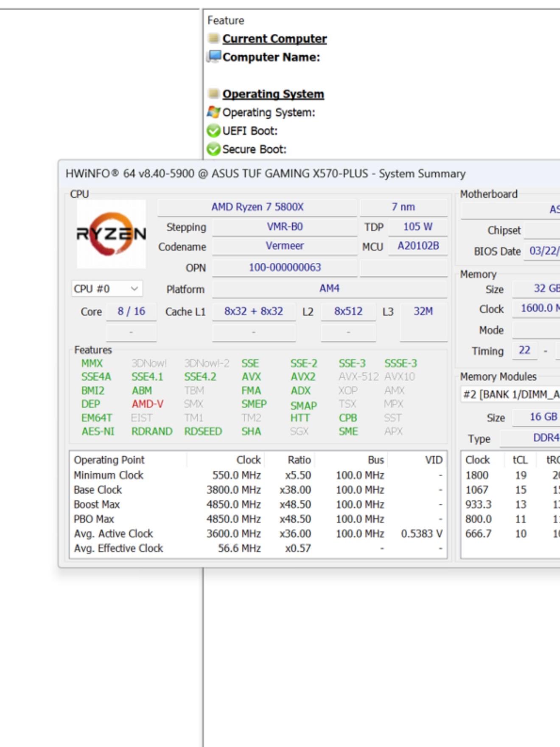Screen dimensions: 560x747
Task: Select the Current Computer heading
Action: (x=274, y=39)
